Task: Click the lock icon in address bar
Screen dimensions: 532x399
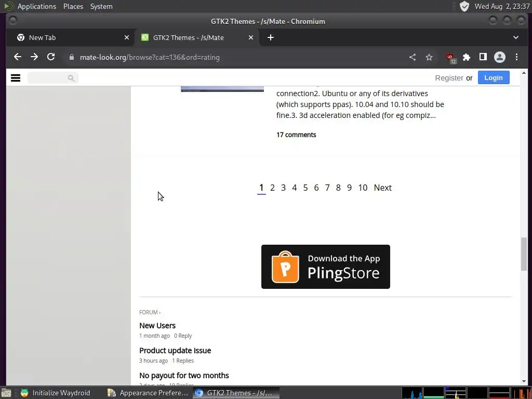Action: click(71, 57)
